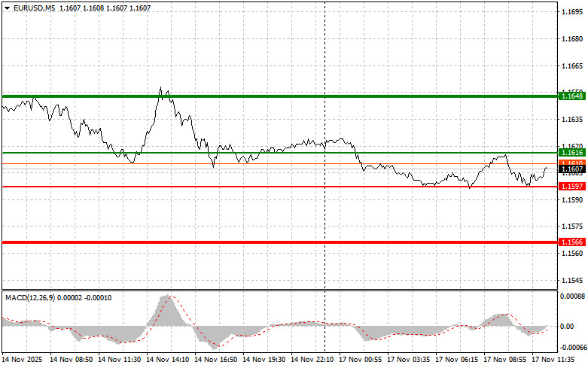The width and height of the screenshot is (588, 368).
Task: Click the 14 Nov 2025 time axis label
Action: 22,360
